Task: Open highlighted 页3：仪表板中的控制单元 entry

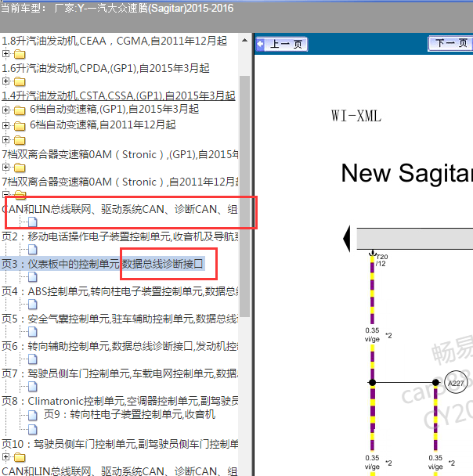Action: click(103, 264)
